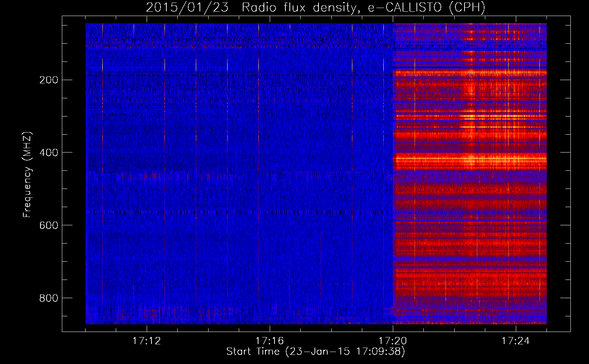Image resolution: width=589 pixels, height=364 pixels.
Task: Click the 'Start Time (23-Jan-15 17:09:38)' label
Action: (316, 352)
